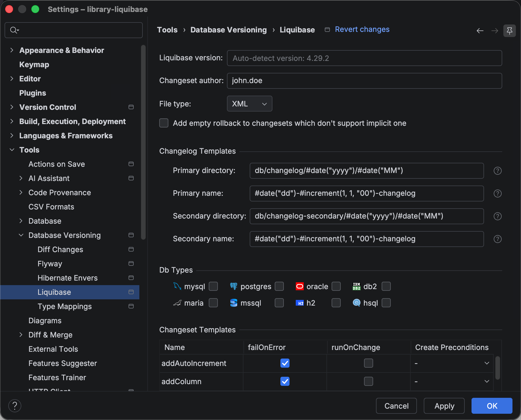Image resolution: width=521 pixels, height=420 pixels.
Task: Open the Plugins settings page
Action: tap(33, 93)
